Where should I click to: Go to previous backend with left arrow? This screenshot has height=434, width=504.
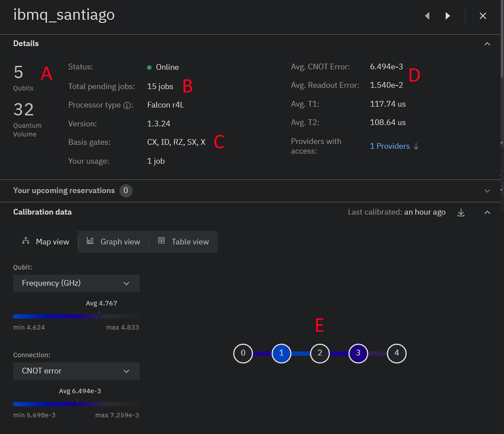coord(427,16)
